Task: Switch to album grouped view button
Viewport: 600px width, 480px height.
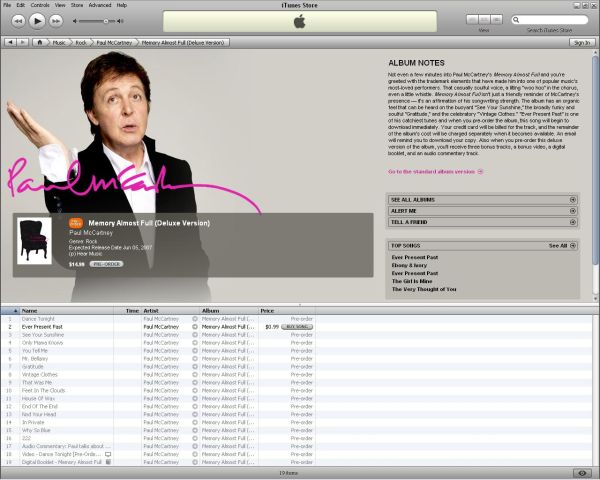Action: (x=484, y=19)
